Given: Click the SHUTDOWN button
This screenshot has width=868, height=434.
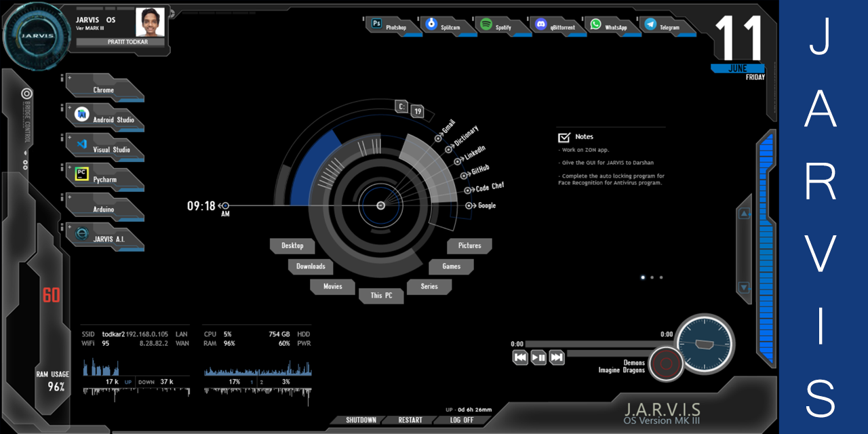Looking at the screenshot, I should pyautogui.click(x=360, y=420).
